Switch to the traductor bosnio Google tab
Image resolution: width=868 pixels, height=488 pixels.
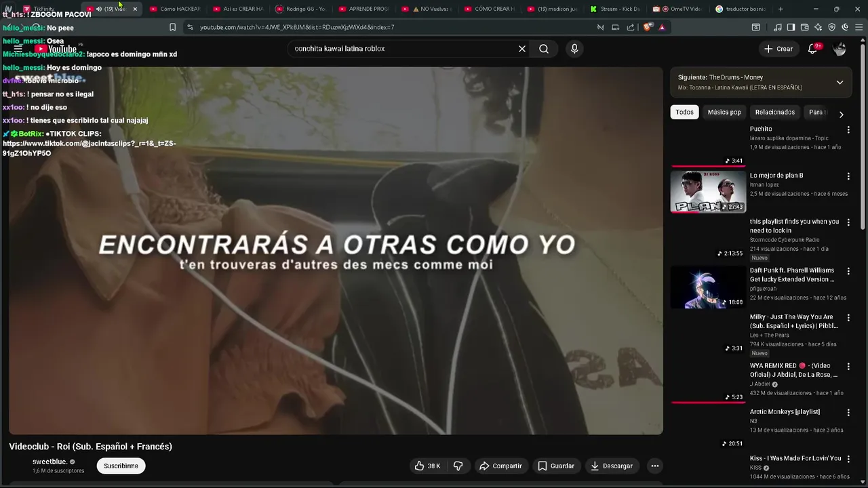(741, 9)
